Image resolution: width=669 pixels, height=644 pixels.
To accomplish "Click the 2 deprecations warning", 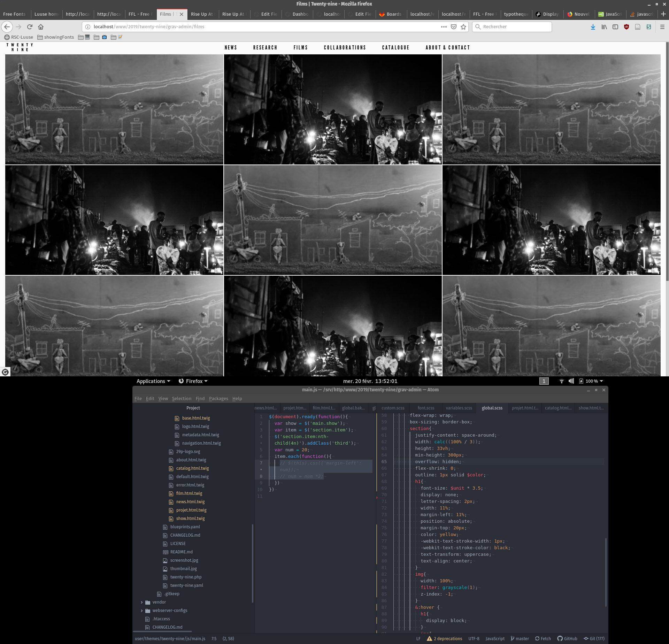I will [x=445, y=639].
